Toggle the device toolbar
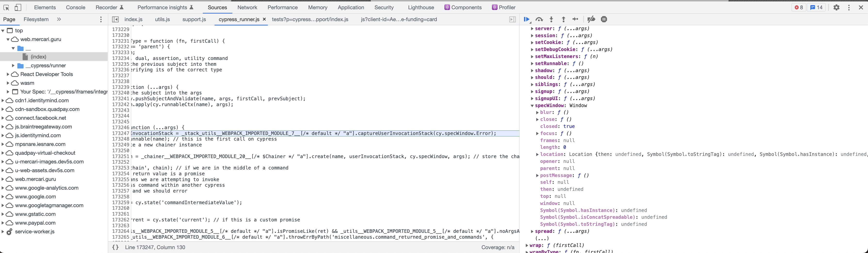Screen dimensions: 868x253 (x=17, y=7)
